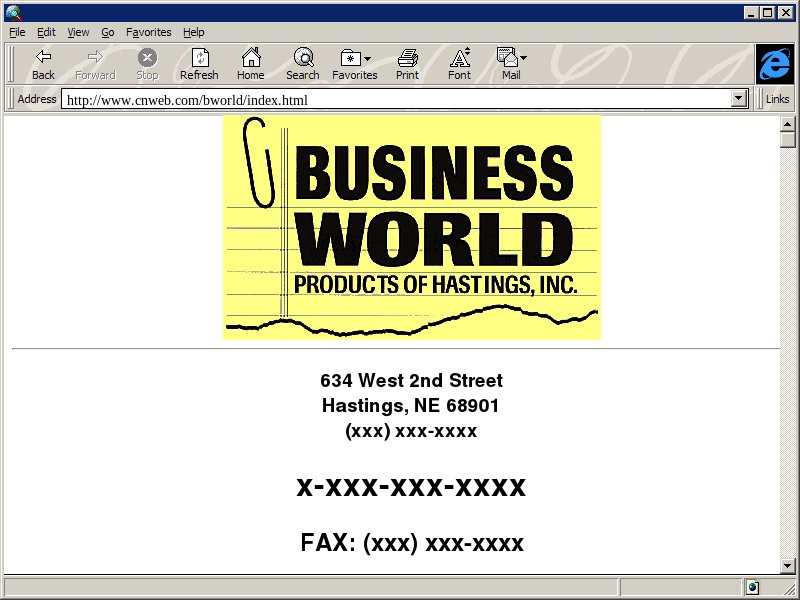Print the page with Print icon
Screen dimensions: 800x600
click(407, 64)
